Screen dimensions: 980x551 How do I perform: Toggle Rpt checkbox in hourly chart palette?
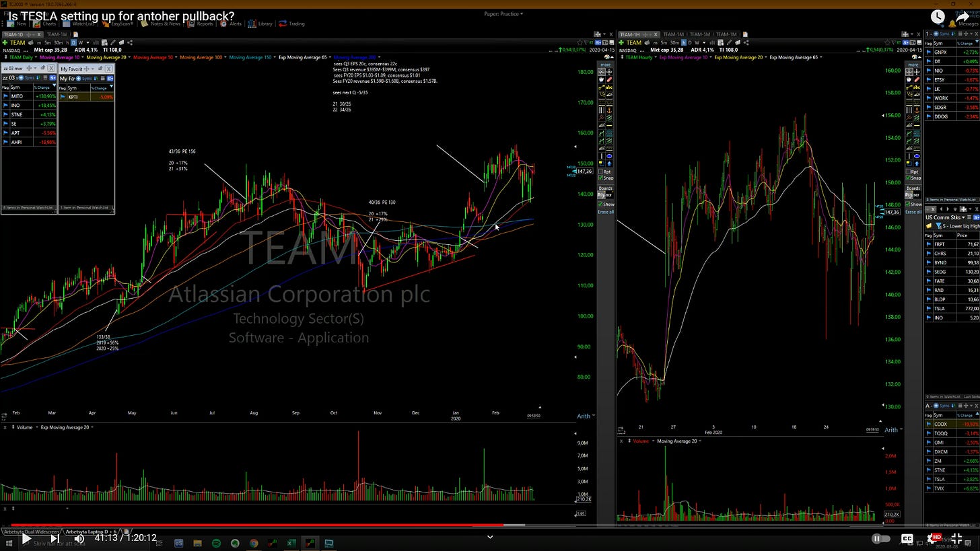908,172
